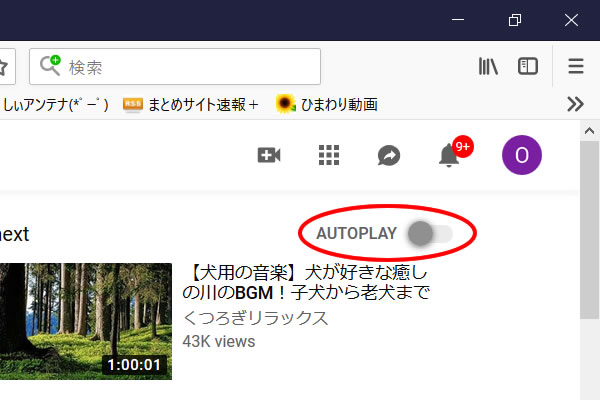600x400 pixels.
Task: Click the scrollbar up arrow
Action: pos(591,129)
